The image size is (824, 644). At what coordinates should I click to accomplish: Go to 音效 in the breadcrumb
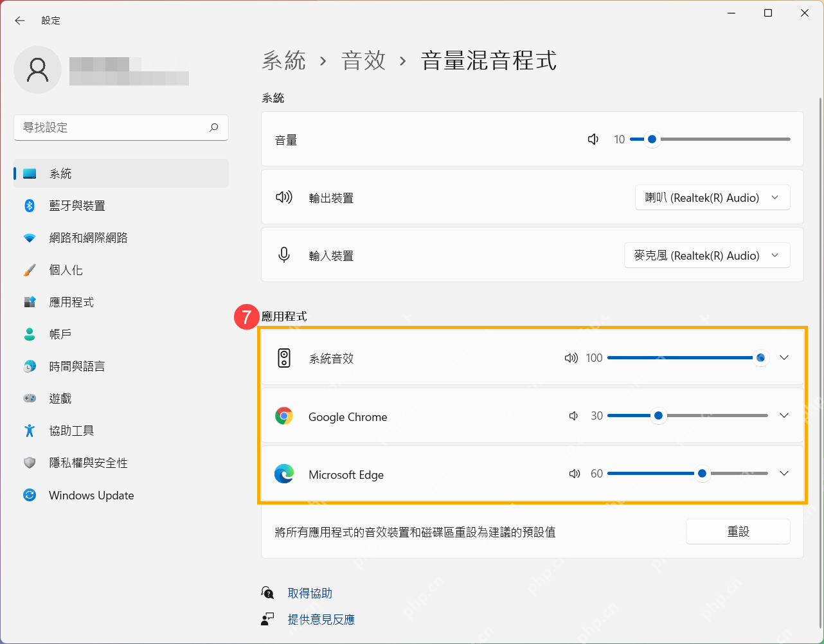364,61
